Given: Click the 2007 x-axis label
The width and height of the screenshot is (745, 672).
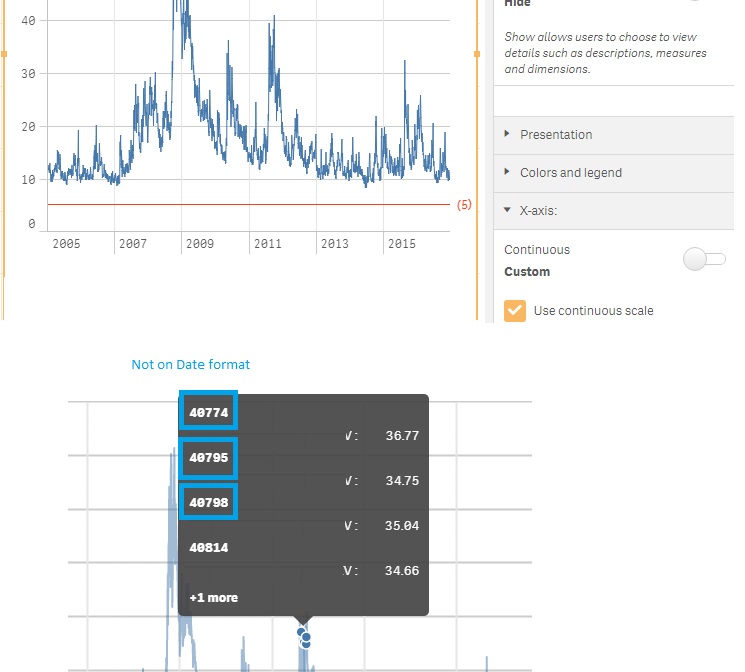Looking at the screenshot, I should pyautogui.click(x=133, y=244).
